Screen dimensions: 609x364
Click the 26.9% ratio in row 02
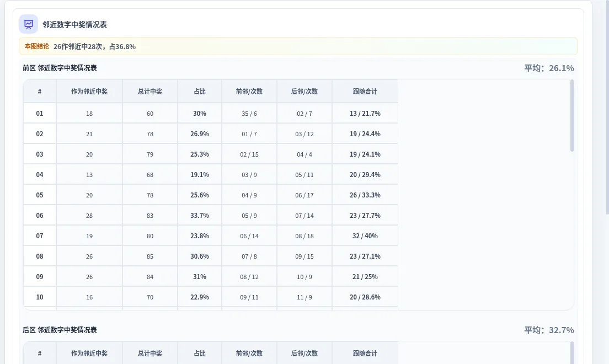click(x=200, y=133)
